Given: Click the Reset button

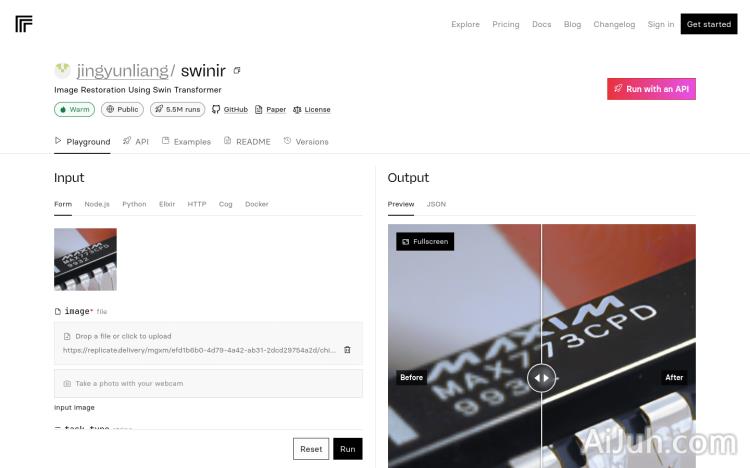Looking at the screenshot, I should pos(311,449).
